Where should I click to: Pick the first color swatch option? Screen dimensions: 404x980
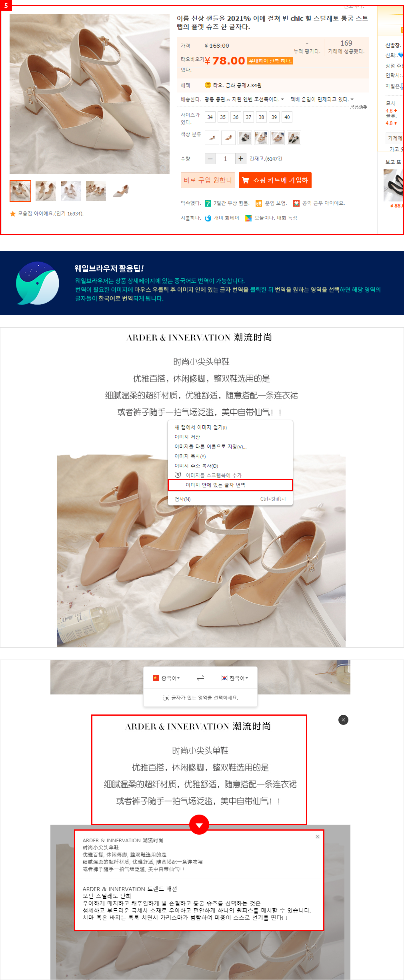pos(212,138)
